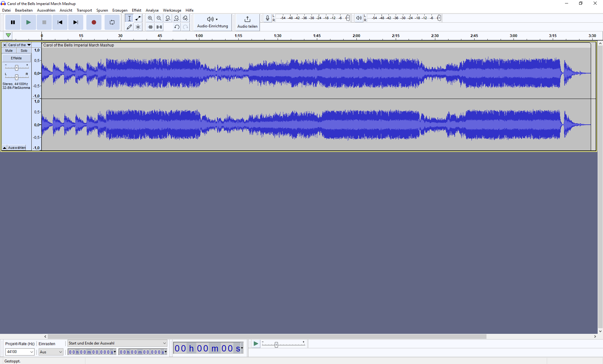This screenshot has width=603, height=364.
Task: Open the Transport menu
Action: (x=84, y=10)
